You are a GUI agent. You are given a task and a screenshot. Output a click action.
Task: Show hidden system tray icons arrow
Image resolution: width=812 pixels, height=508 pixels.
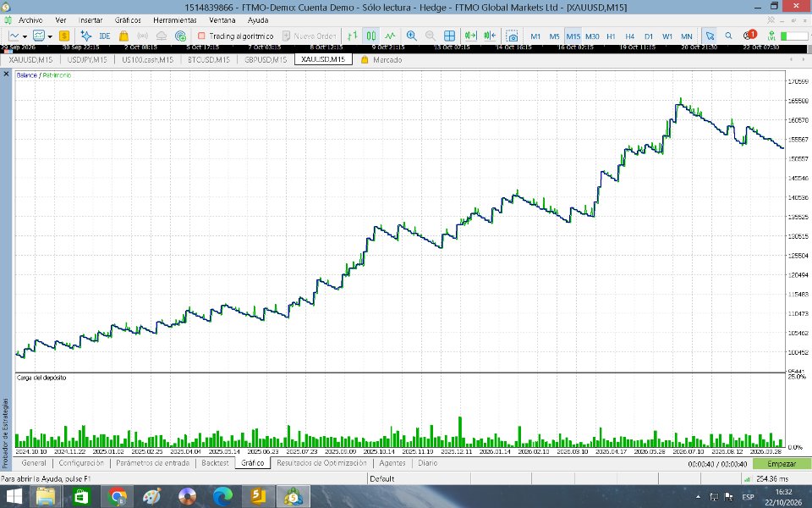tap(698, 497)
